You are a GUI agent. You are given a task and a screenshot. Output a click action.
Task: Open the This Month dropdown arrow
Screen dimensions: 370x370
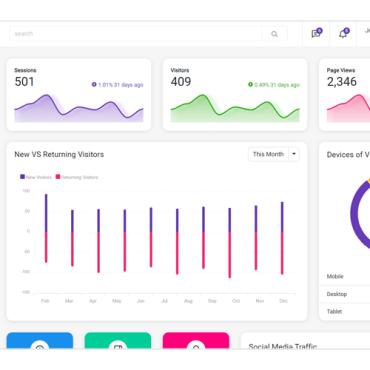click(294, 154)
